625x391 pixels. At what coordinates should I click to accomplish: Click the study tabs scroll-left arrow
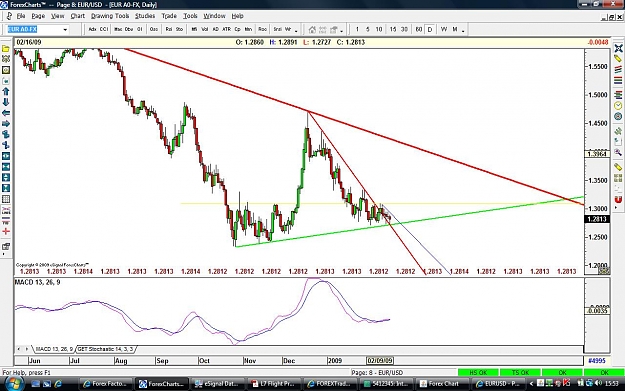click(18, 349)
